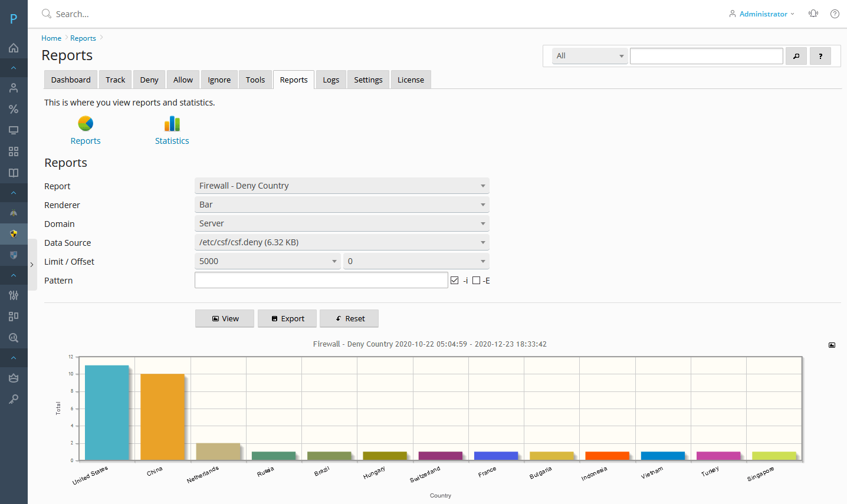Click the magnifier icon in the top search bar

point(47,14)
